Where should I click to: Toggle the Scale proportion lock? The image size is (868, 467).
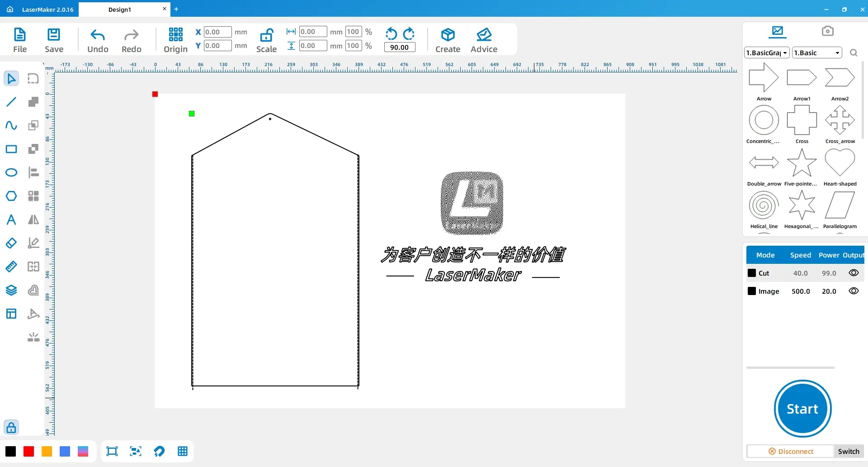pos(266,40)
